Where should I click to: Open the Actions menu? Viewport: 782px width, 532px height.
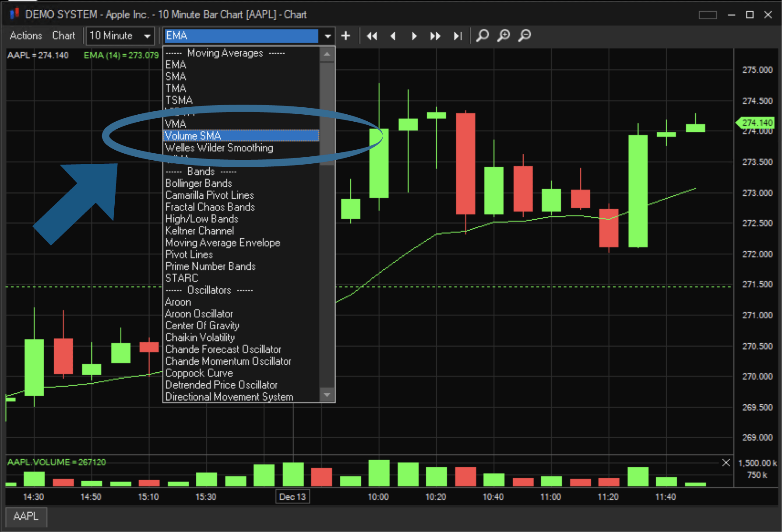click(26, 35)
